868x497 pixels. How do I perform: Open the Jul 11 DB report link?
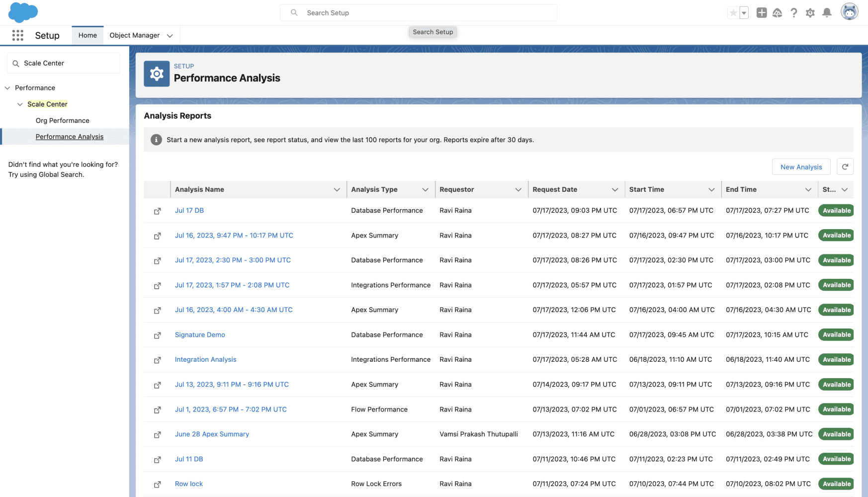[x=189, y=459]
